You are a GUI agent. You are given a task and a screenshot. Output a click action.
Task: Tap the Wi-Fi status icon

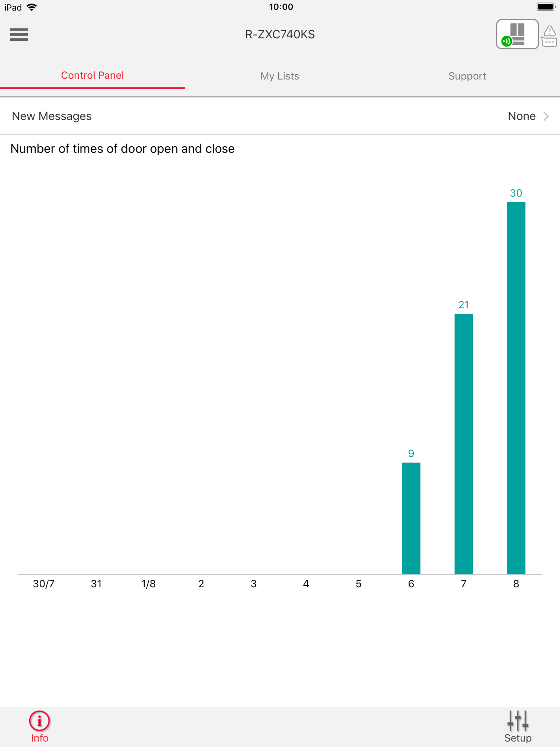32,7
